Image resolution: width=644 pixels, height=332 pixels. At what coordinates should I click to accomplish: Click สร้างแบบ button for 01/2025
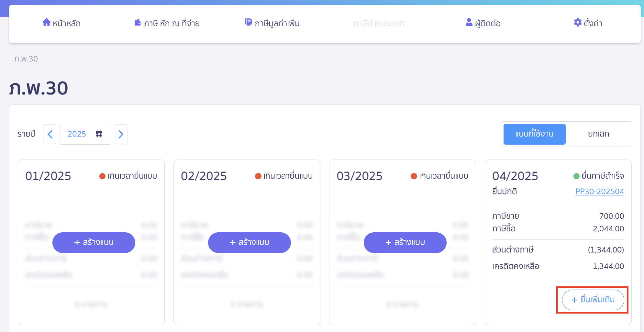pyautogui.click(x=94, y=242)
